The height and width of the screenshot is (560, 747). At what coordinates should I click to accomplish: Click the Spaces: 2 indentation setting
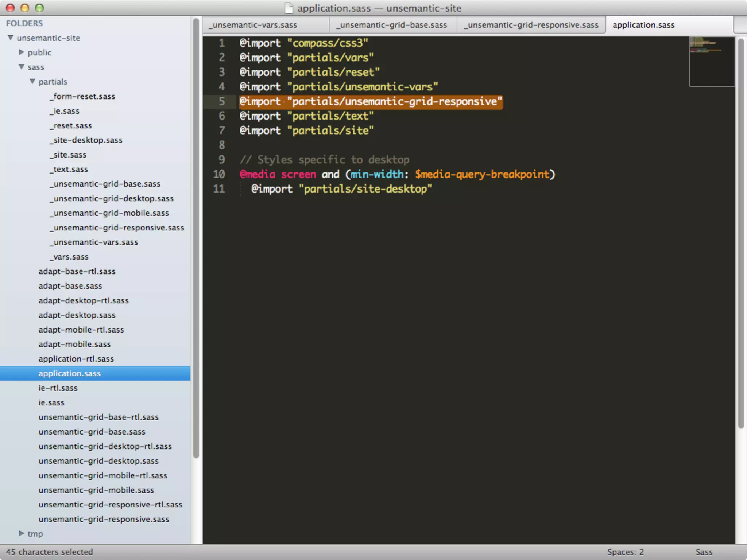(x=625, y=552)
